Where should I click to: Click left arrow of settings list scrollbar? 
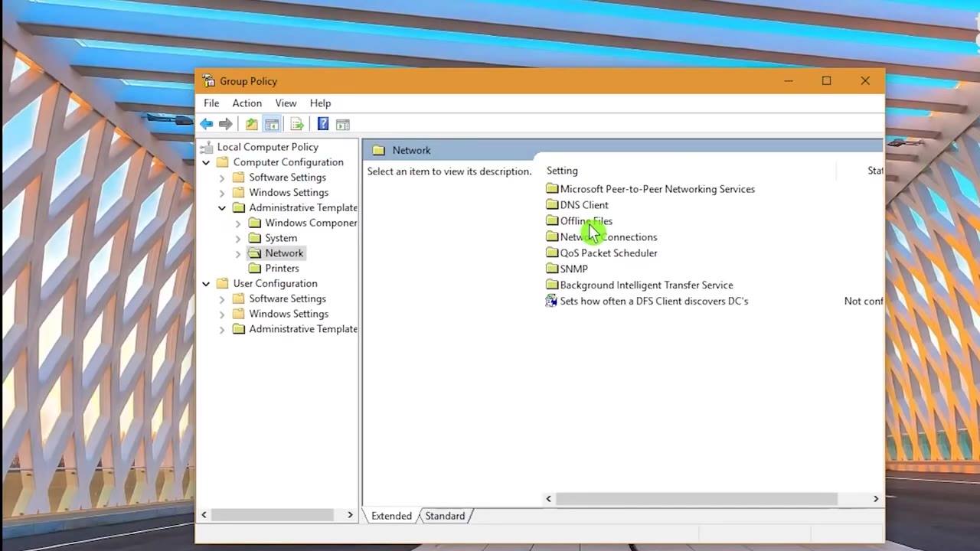(x=548, y=499)
